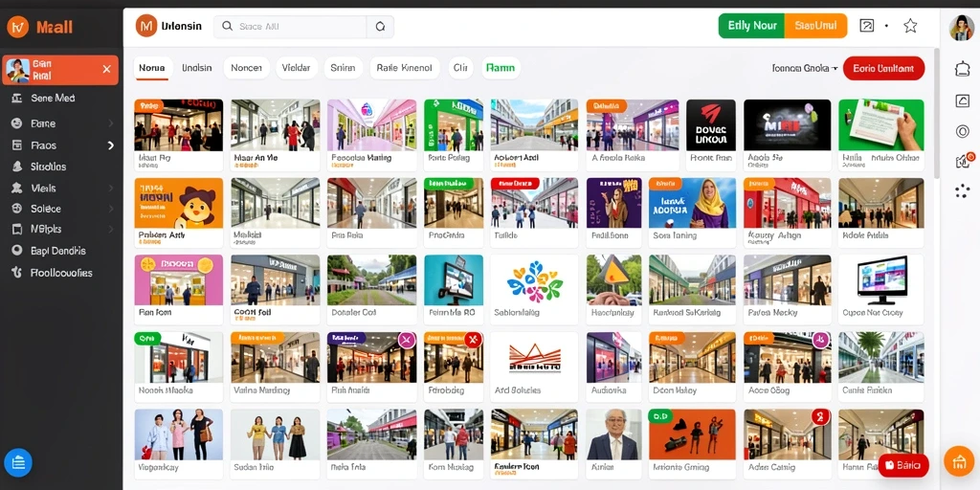The width and height of the screenshot is (980, 490).
Task: Open the Doveic Unkoul red logo thumbnail
Action: [x=711, y=125]
